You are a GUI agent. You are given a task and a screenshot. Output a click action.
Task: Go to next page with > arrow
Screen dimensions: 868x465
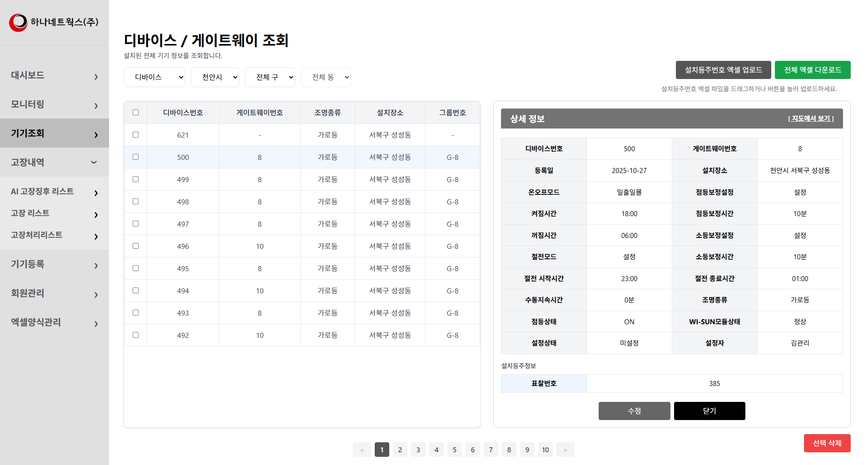565,450
